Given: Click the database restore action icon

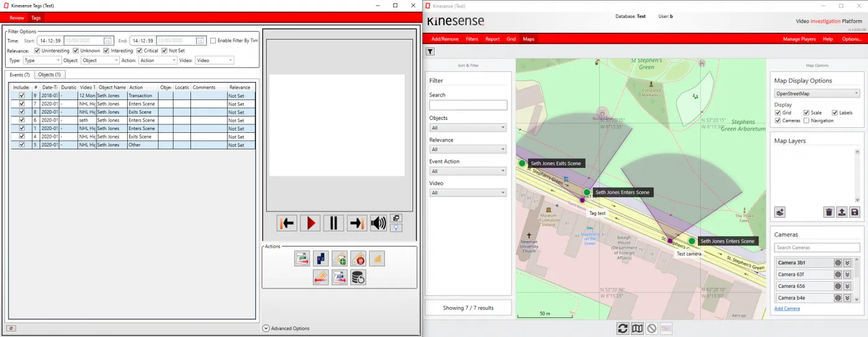Looking at the screenshot, I should click(x=358, y=277).
